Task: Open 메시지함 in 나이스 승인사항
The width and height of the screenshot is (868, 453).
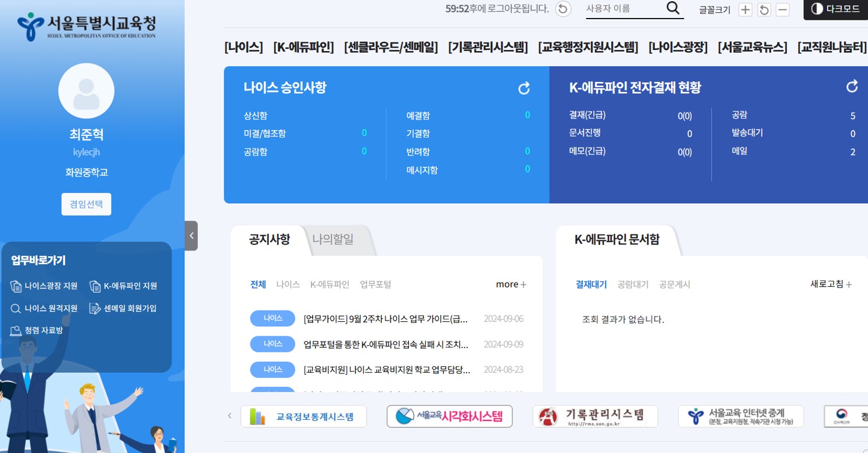Action: click(422, 170)
